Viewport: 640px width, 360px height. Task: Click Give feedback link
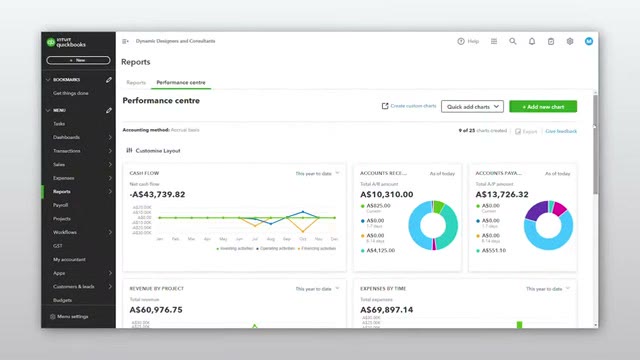pos(561,131)
